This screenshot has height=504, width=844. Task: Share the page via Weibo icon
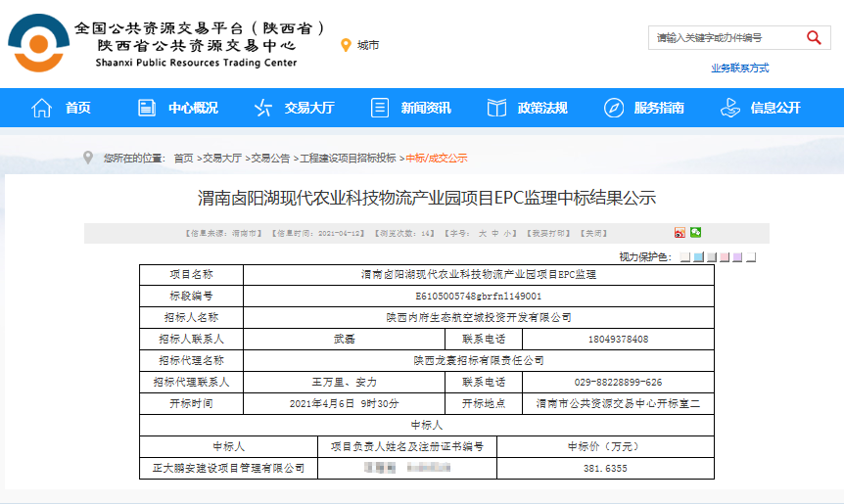pos(680,233)
